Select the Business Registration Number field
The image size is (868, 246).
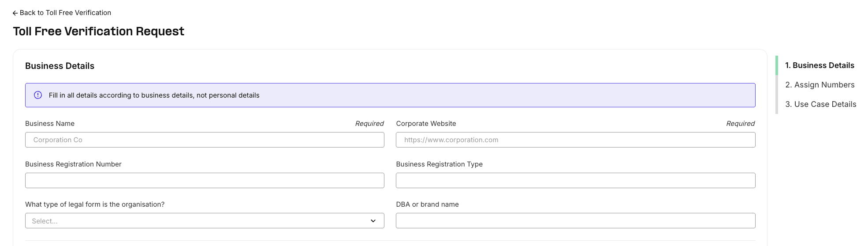(205, 181)
